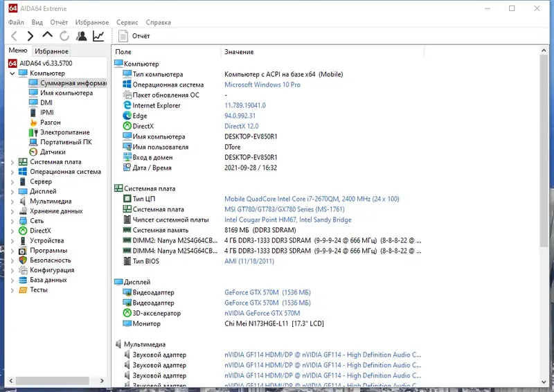Image resolution: width=554 pixels, height=392 pixels.
Task: Open the Файл menu
Action: (x=16, y=22)
